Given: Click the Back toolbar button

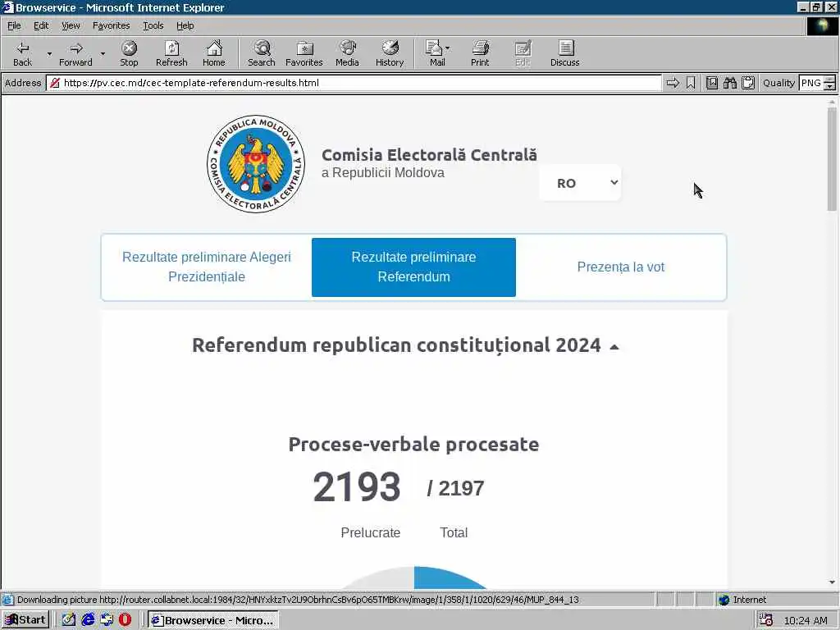Looking at the screenshot, I should (x=22, y=53).
